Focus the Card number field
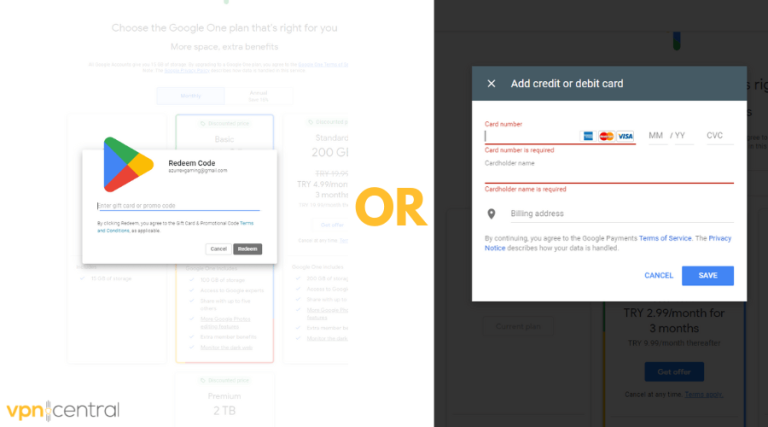The width and height of the screenshot is (768, 427). point(530,136)
